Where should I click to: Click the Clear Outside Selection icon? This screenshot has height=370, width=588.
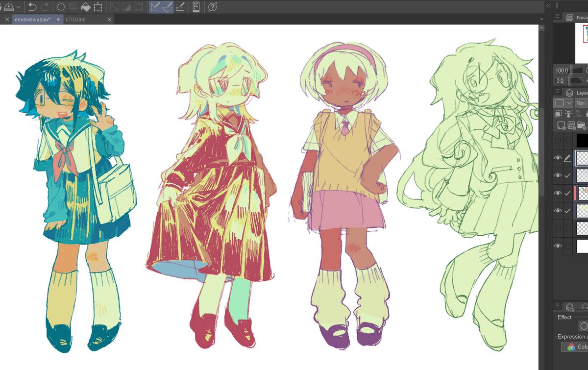pos(73,7)
